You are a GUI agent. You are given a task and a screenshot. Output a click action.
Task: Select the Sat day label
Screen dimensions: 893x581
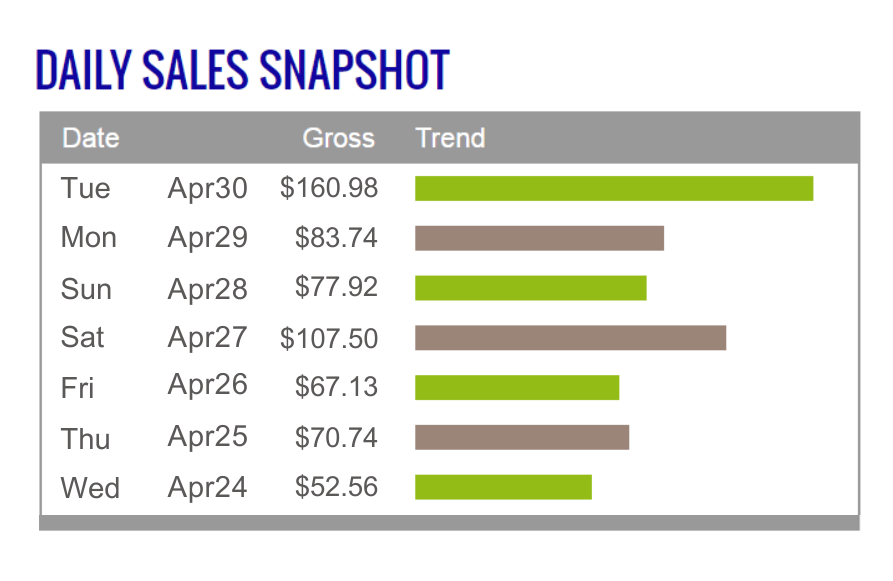tap(82, 337)
